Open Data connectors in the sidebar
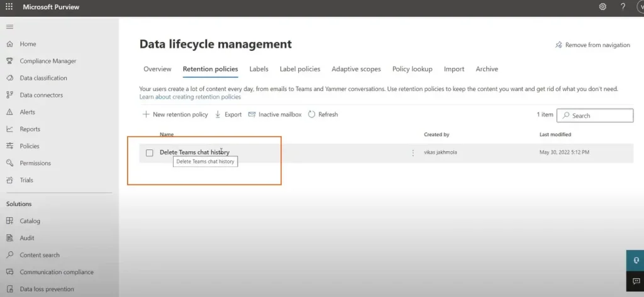This screenshot has width=644, height=297. [41, 95]
